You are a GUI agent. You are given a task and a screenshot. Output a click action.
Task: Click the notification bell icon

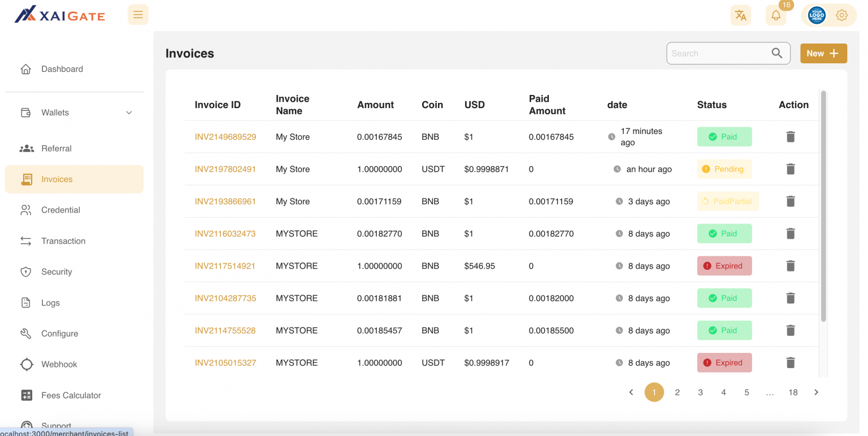coord(775,15)
